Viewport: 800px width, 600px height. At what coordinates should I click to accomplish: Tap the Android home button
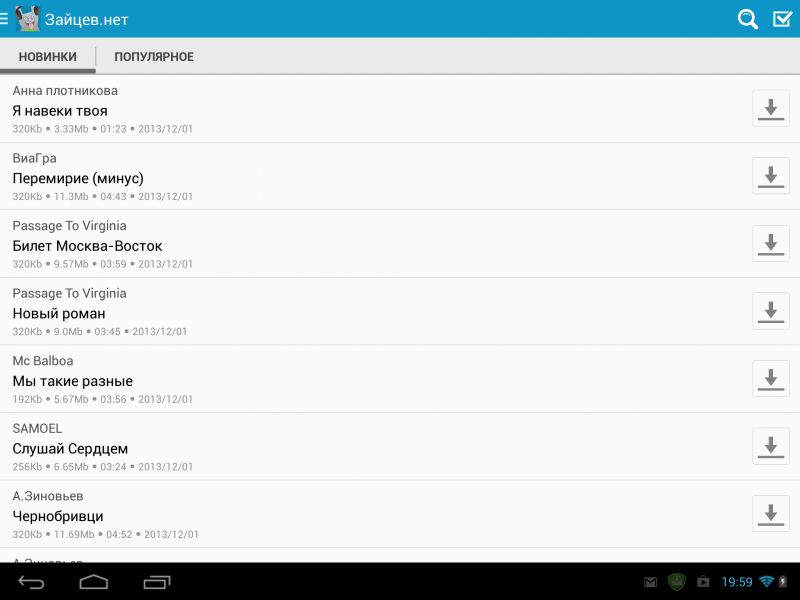(x=94, y=582)
